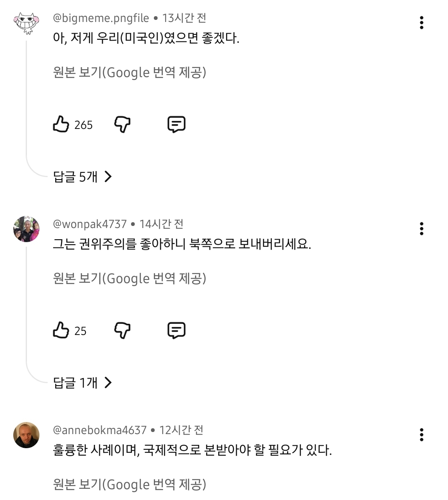Expand the 5 replies thread
448x500 pixels.
[x=75, y=177]
